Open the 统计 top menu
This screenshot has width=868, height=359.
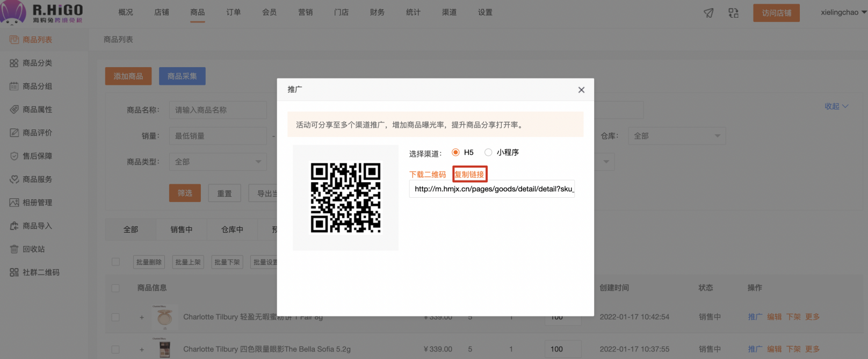pos(414,12)
